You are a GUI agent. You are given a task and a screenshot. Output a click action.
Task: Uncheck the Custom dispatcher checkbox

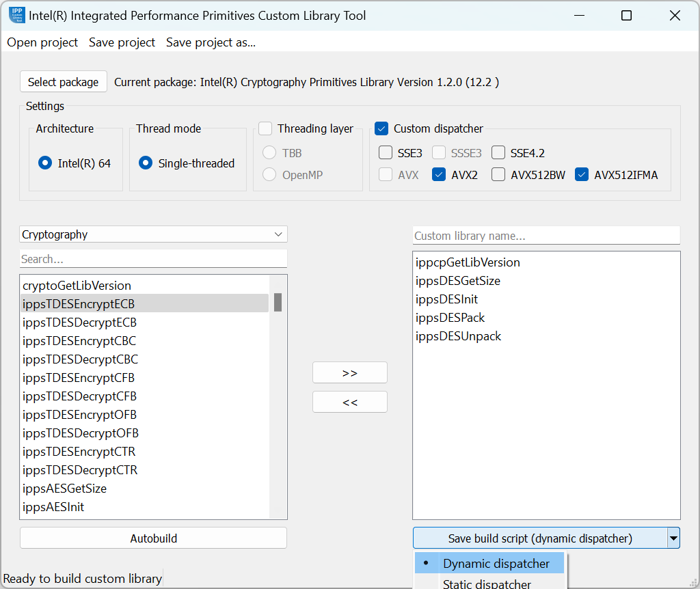tap(381, 128)
